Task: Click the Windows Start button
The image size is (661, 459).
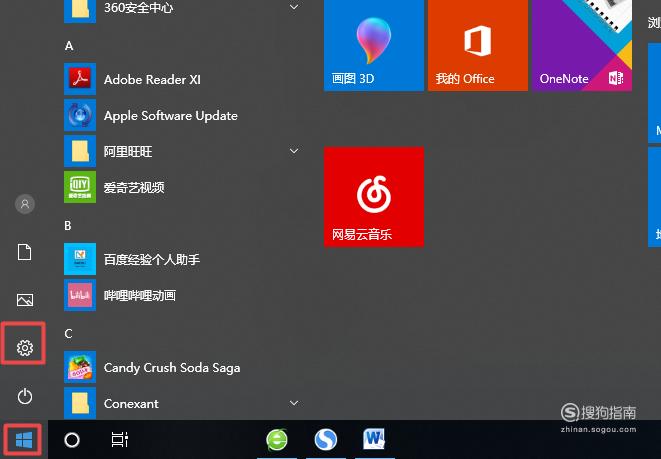Action: (x=24, y=440)
